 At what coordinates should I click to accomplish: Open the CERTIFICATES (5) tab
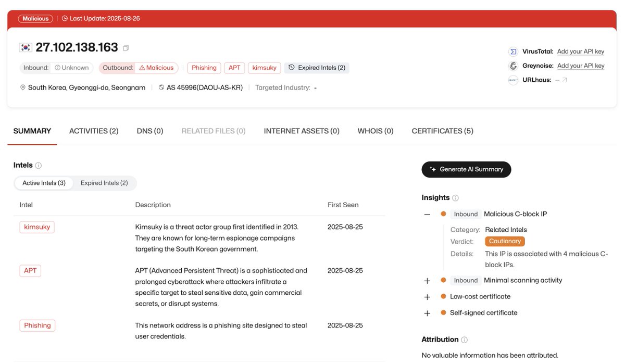(443, 131)
